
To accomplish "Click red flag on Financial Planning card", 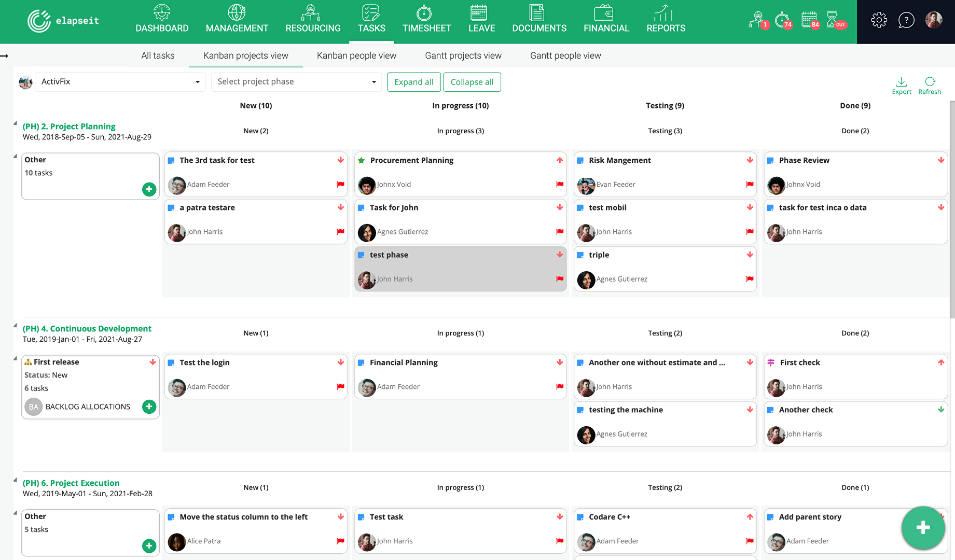I will pos(560,386).
